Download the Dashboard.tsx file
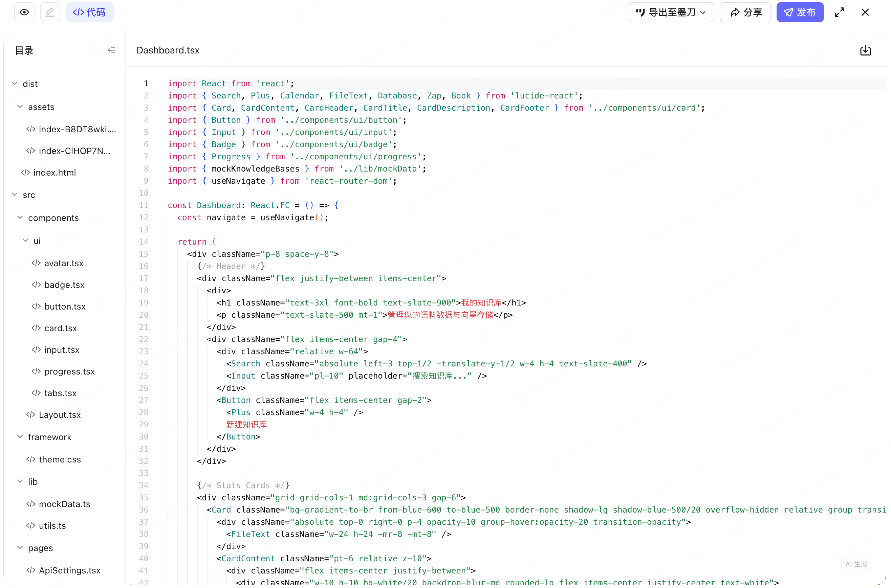 pos(866,50)
